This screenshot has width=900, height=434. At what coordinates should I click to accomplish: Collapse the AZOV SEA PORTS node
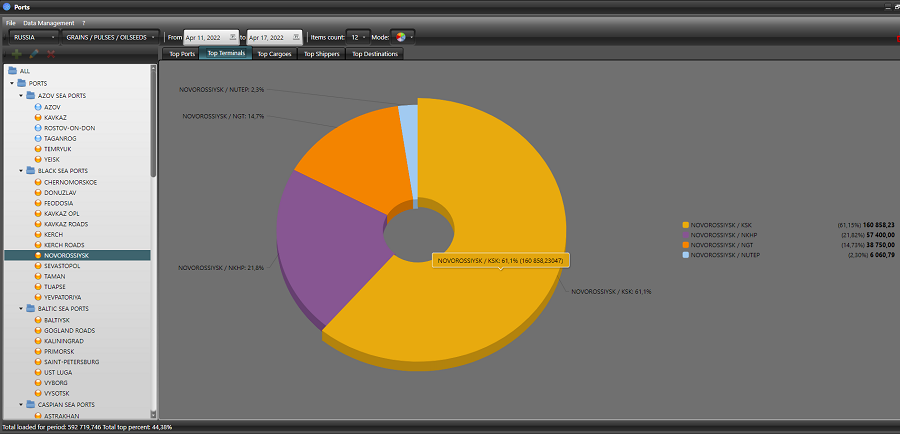21,96
